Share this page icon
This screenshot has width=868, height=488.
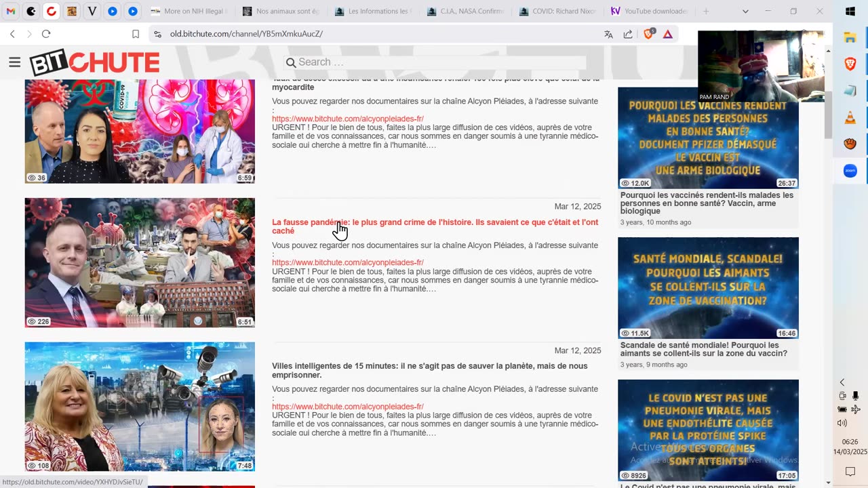[628, 34]
